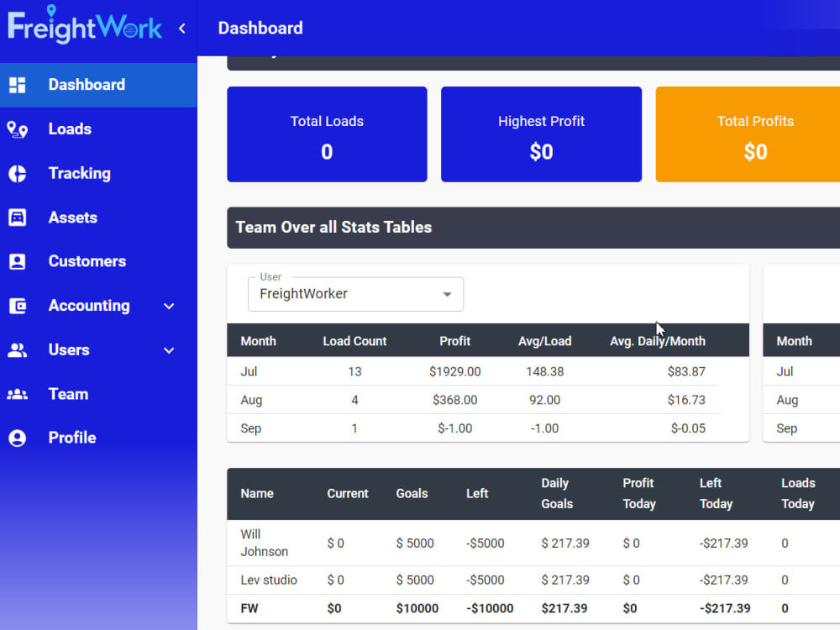Open the Tracking section

tap(98, 174)
